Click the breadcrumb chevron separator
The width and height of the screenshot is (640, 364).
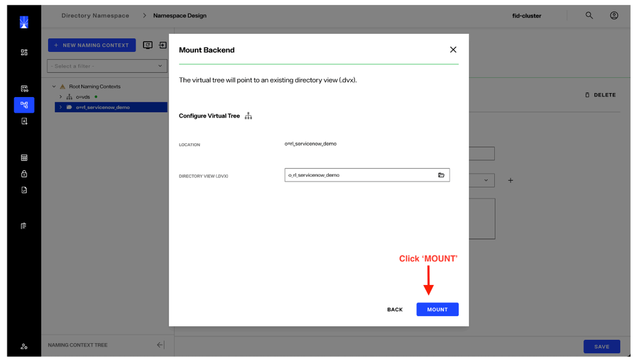tap(144, 16)
